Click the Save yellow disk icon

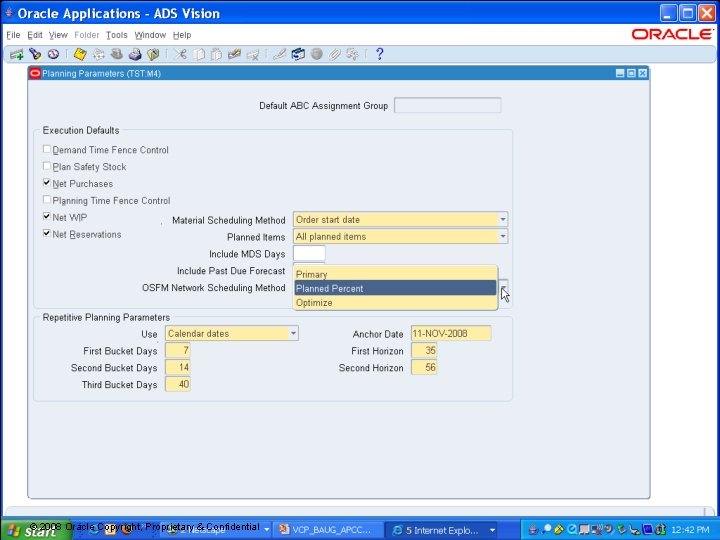pos(80,54)
